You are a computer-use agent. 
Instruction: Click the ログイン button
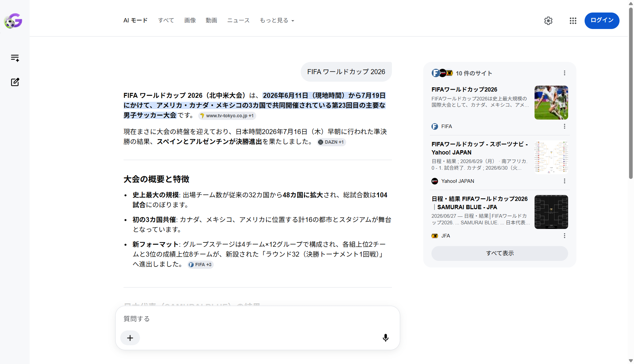click(602, 20)
